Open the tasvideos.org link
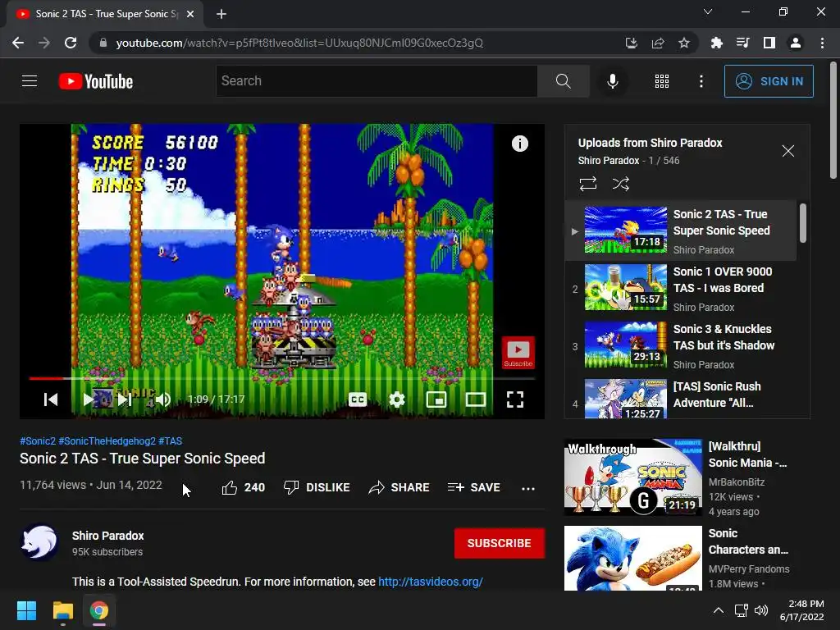The image size is (840, 630). (431, 582)
